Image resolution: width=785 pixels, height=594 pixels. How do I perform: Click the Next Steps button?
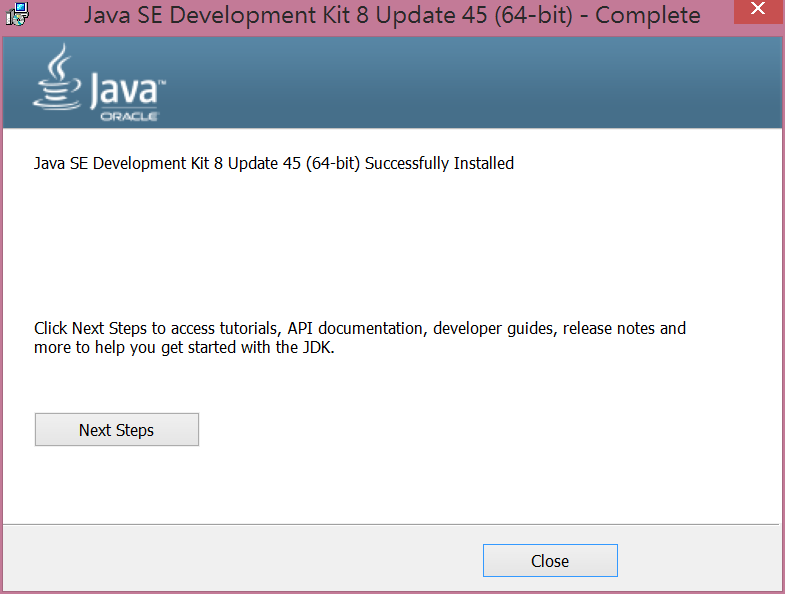(116, 430)
